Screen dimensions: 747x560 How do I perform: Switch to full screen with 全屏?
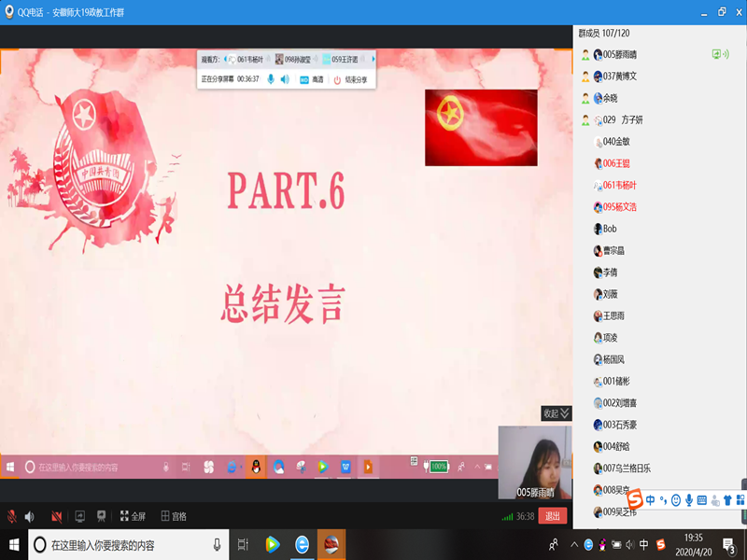click(133, 516)
